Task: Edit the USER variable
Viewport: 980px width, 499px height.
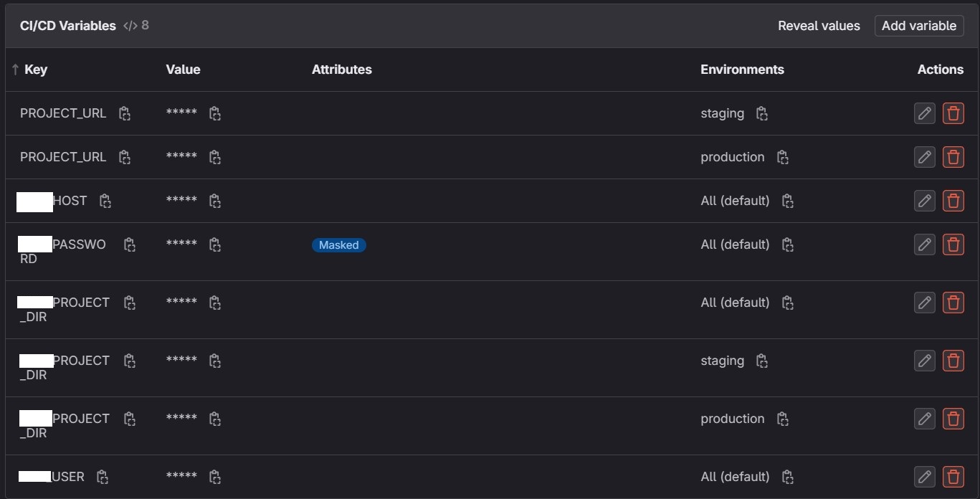Action: 924,477
